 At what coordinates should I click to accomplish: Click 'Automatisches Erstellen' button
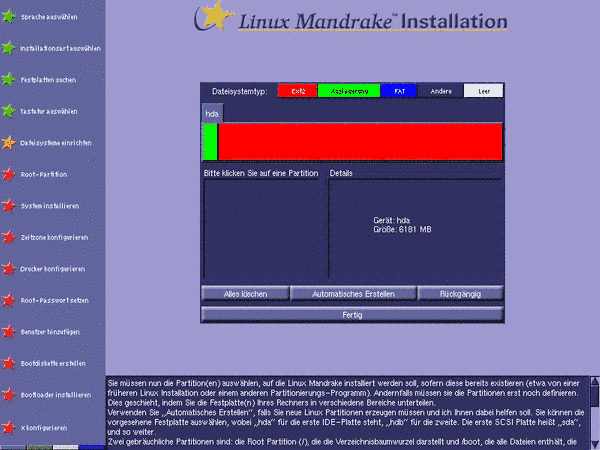(353, 294)
